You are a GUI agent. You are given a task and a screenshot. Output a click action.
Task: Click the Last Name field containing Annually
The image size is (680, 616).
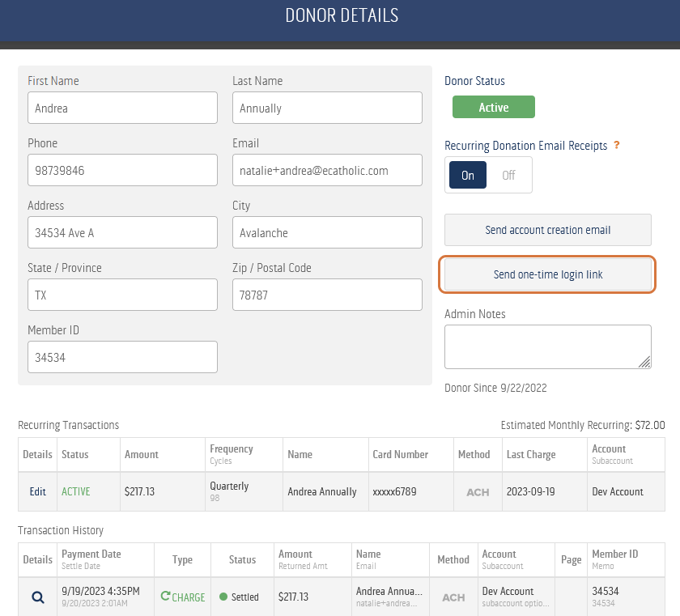[x=327, y=108]
